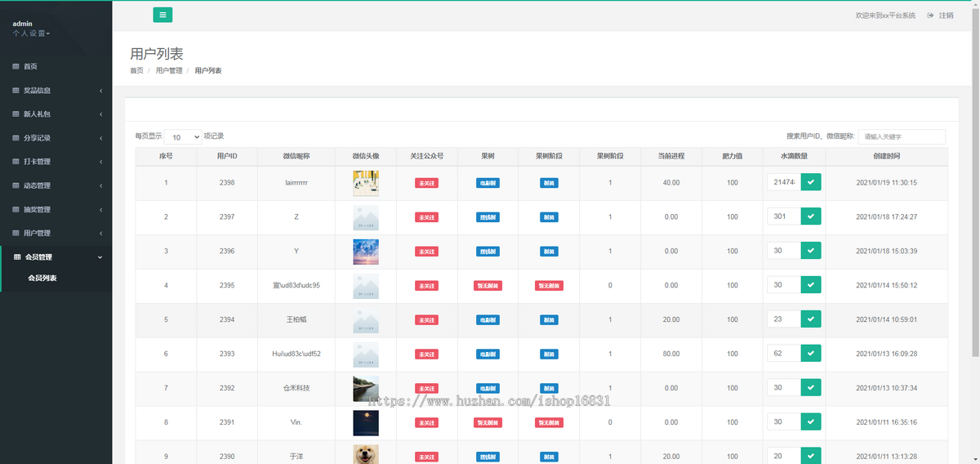Image resolution: width=980 pixels, height=464 pixels.
Task: Expand the 奖品信息 sidebar menu arrow
Action: click(100, 91)
